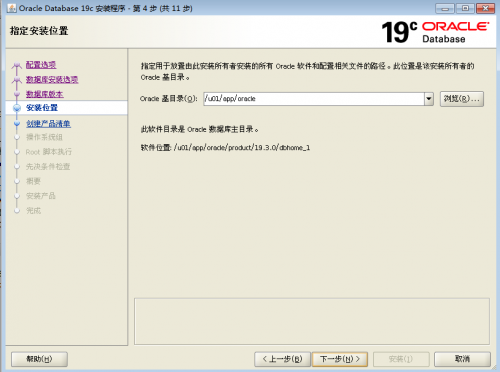Click the Oracle 19c Database logo
Image resolution: width=500 pixels, height=372 pixels.
point(435,32)
